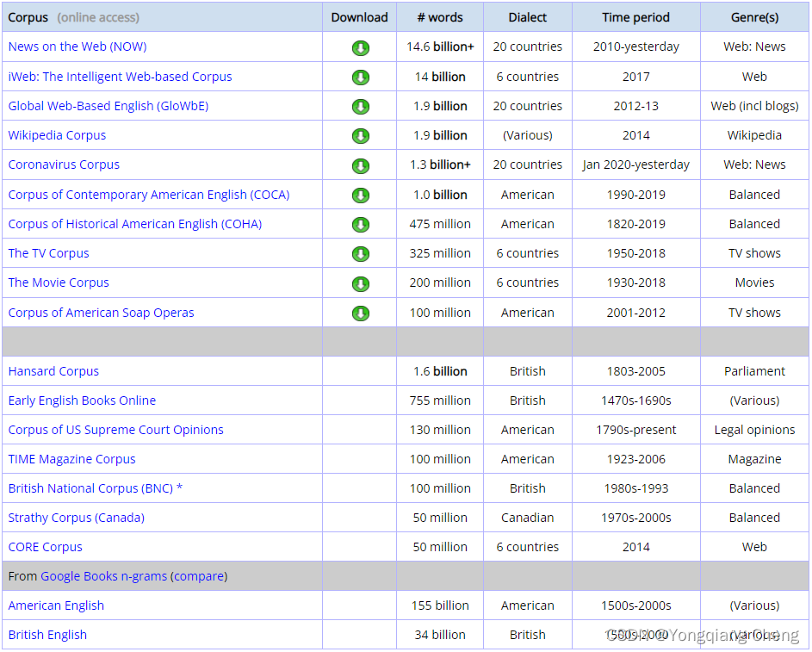This screenshot has height=652, width=812.
Task: Open News on the Web (NOW) link
Action: coord(77,47)
